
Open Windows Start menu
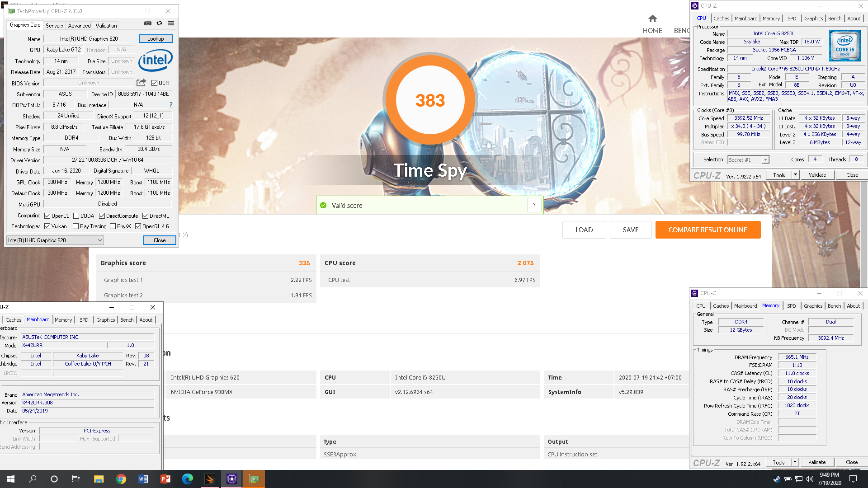pos(11,479)
